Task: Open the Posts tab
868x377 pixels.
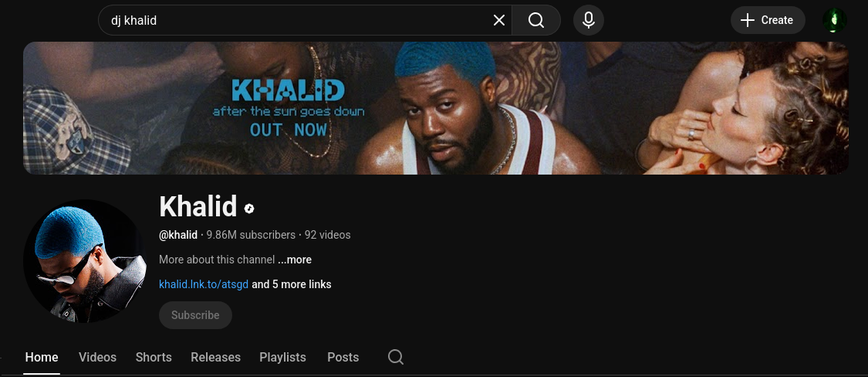Action: tap(343, 357)
